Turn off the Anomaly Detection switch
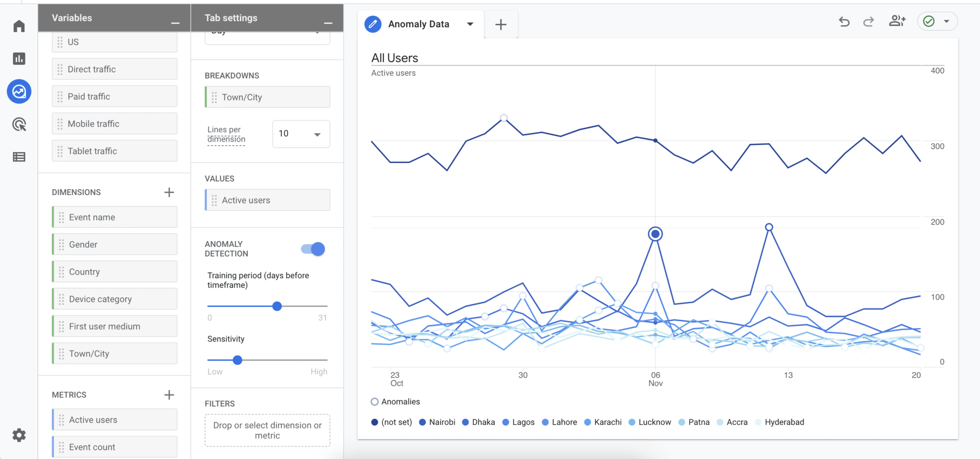Screen dimensions: 980x459 click(x=313, y=249)
